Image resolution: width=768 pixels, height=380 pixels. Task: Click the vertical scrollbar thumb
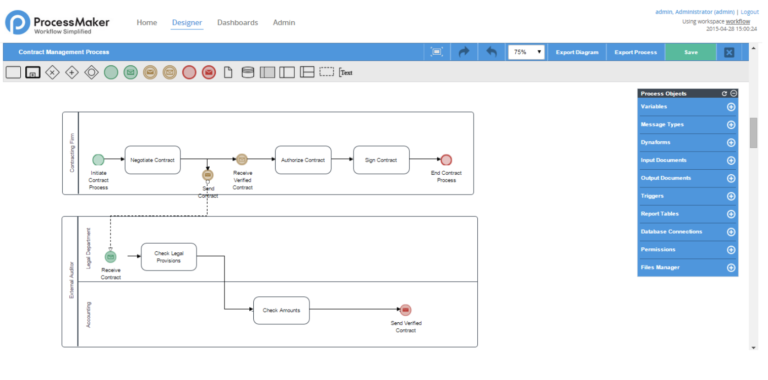click(753, 132)
